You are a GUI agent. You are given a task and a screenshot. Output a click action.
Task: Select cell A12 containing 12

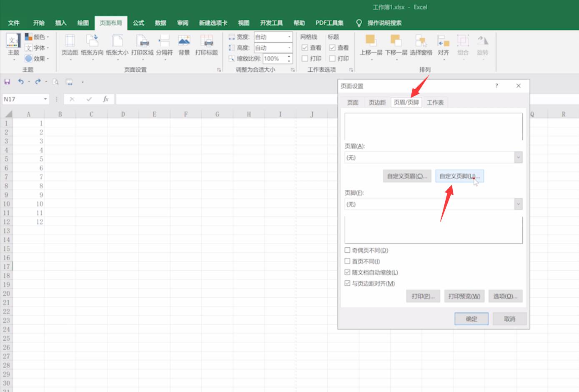[x=29, y=222]
